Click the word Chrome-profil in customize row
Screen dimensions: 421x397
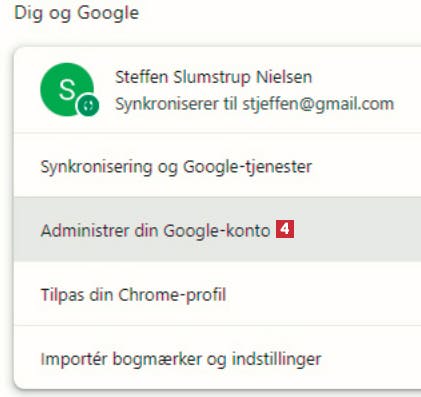tap(172, 295)
